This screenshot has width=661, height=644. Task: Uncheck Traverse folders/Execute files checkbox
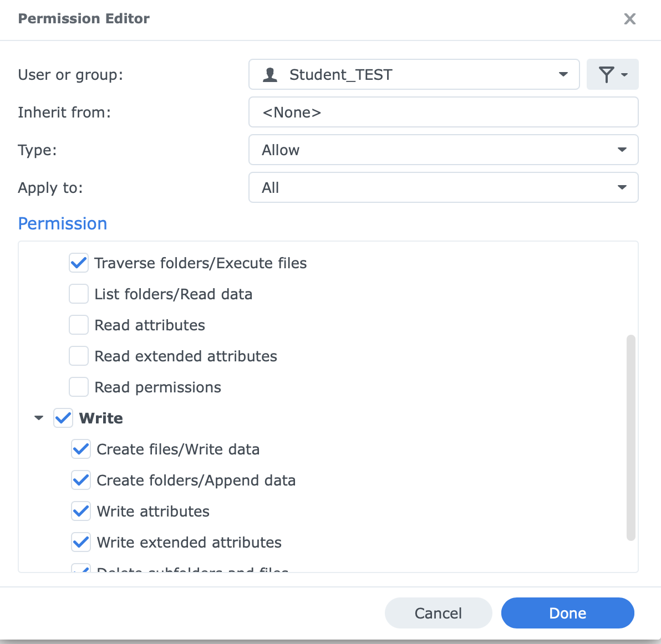[x=79, y=263]
